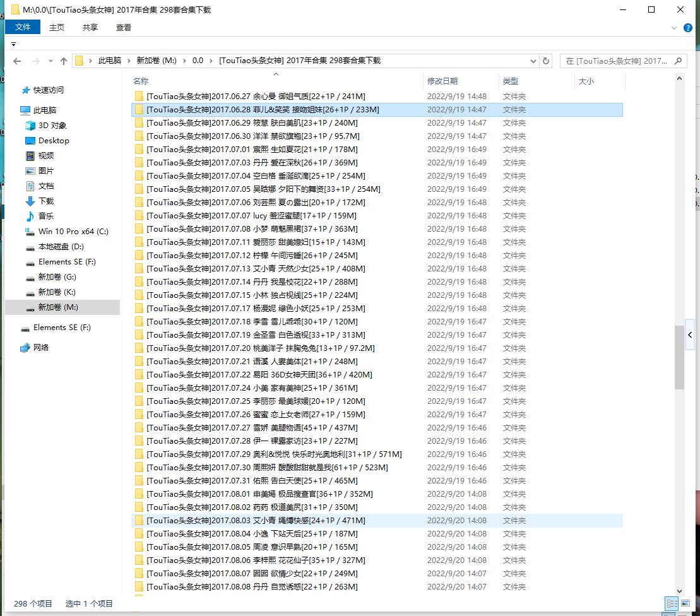Go up one folder level

pos(64,61)
